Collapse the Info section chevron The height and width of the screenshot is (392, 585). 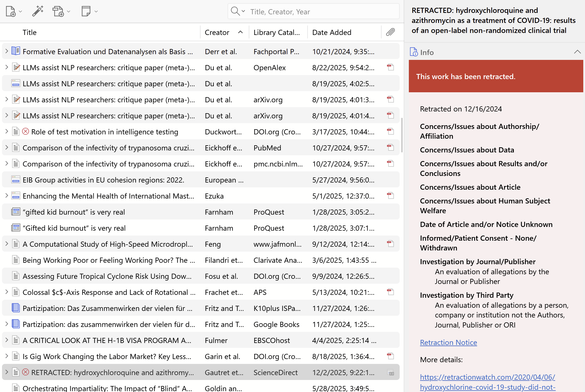pos(577,52)
